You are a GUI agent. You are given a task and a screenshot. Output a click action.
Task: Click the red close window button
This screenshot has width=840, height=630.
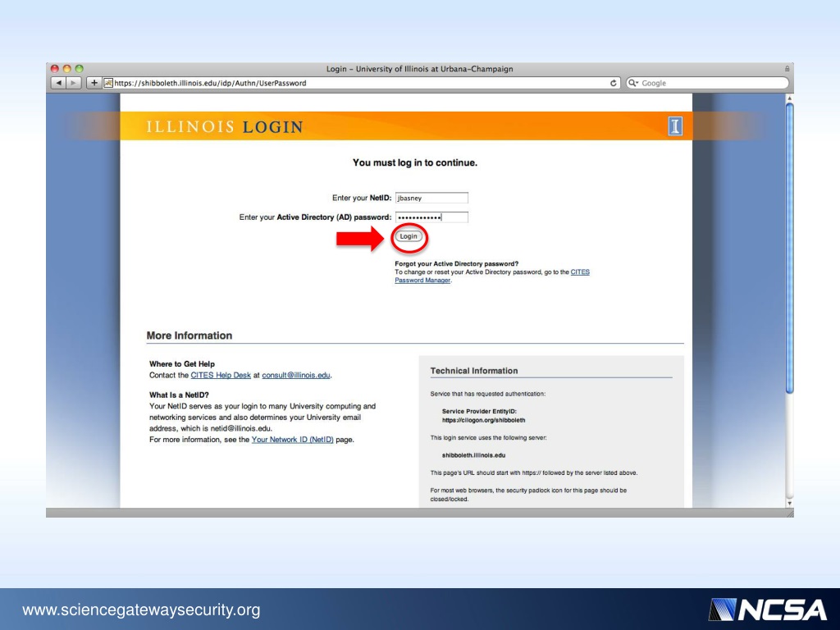click(55, 69)
